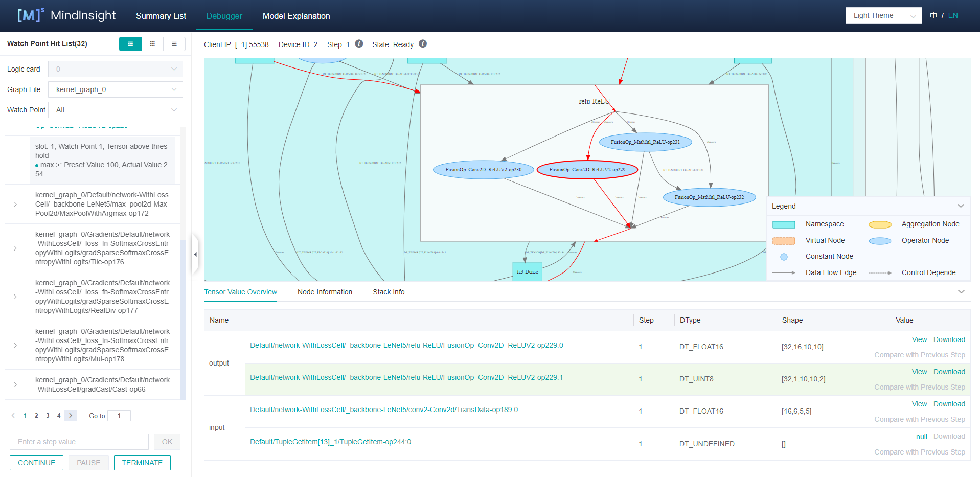Screen dimensions: 980x477
Task: Click View link for op229:0 output
Action: (x=919, y=339)
